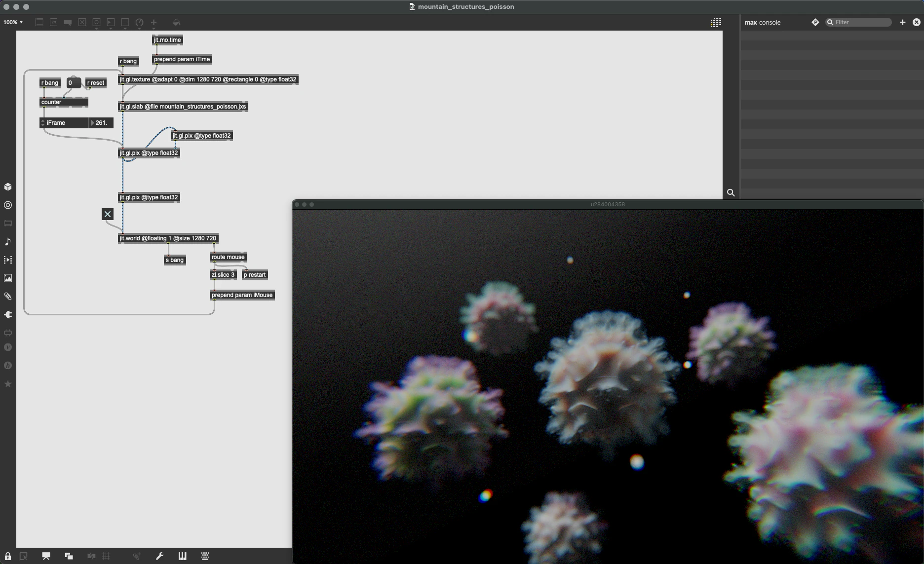Click the patcher windows icon in bottom toolbar
The image size is (924, 564).
[69, 556]
